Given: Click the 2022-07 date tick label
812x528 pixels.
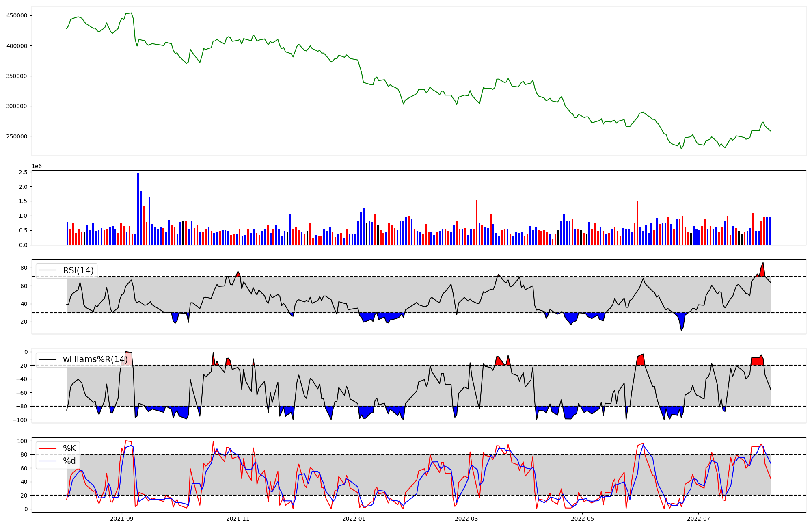Looking at the screenshot, I should pos(698,519).
